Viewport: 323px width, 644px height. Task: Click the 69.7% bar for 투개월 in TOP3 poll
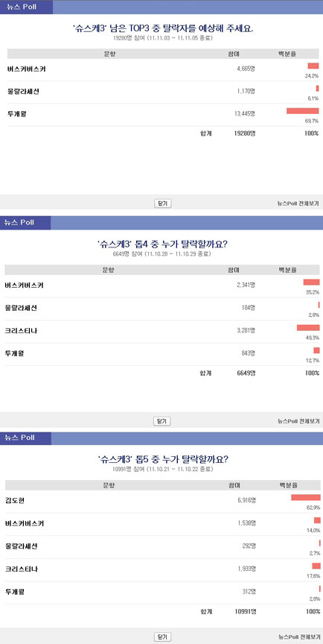coord(302,111)
